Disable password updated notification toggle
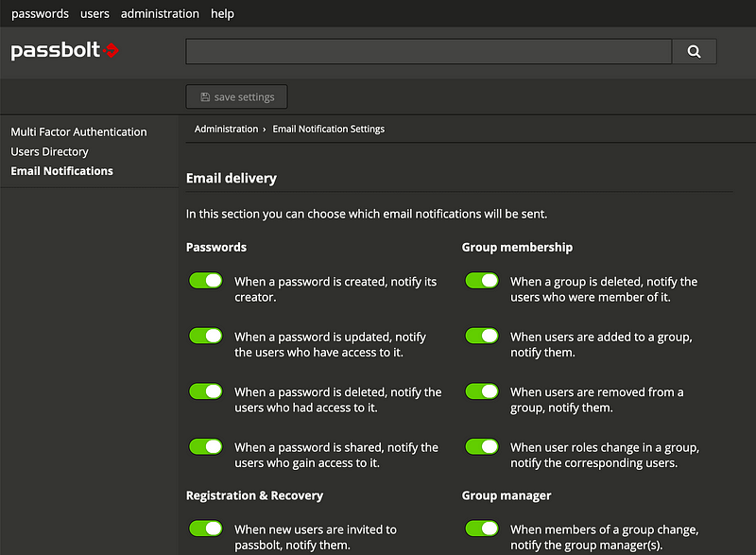 click(x=206, y=336)
